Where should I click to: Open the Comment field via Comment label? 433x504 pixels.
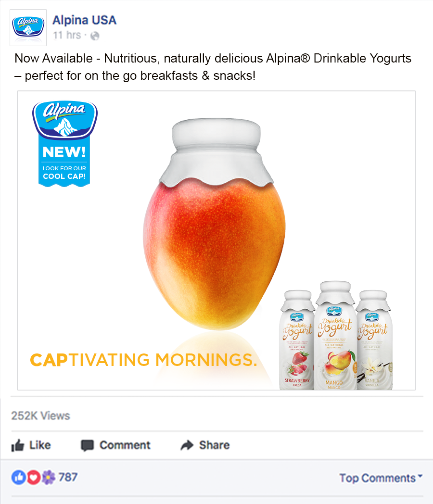[125, 445]
